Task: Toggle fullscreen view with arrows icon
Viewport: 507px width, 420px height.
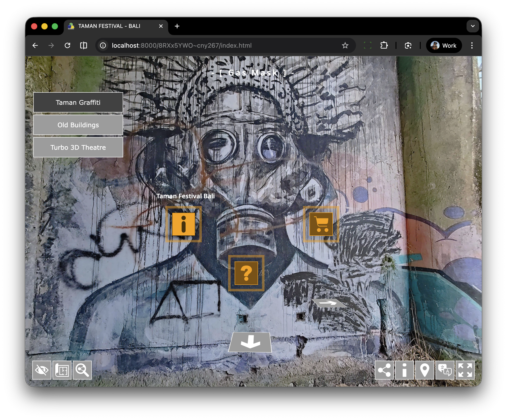Action: click(x=465, y=370)
